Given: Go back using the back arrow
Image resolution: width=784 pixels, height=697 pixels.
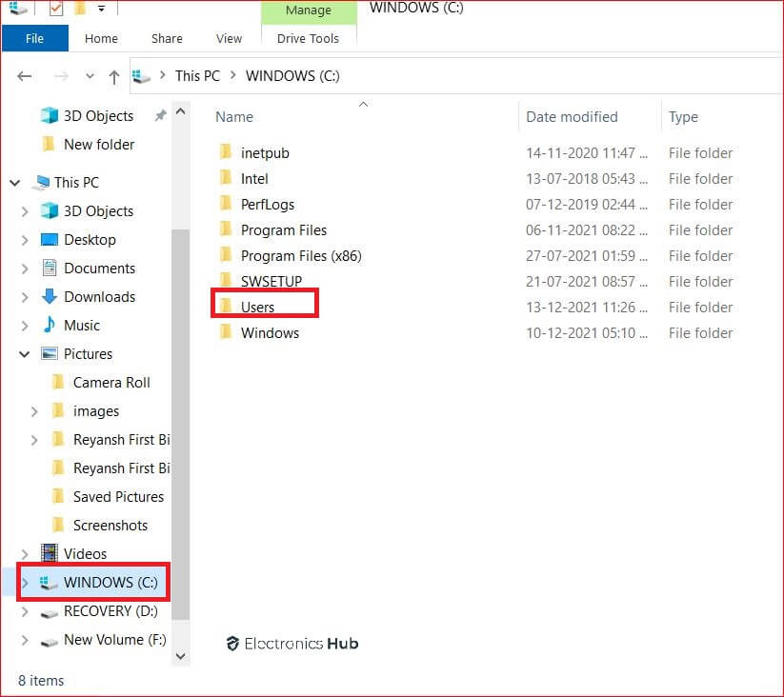Looking at the screenshot, I should pyautogui.click(x=24, y=76).
